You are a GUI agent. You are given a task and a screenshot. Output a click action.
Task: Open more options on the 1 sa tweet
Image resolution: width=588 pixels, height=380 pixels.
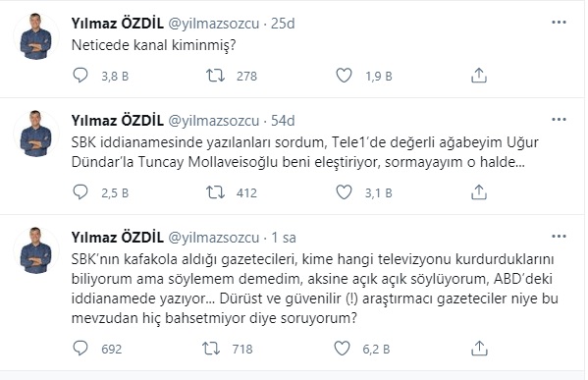tap(559, 237)
